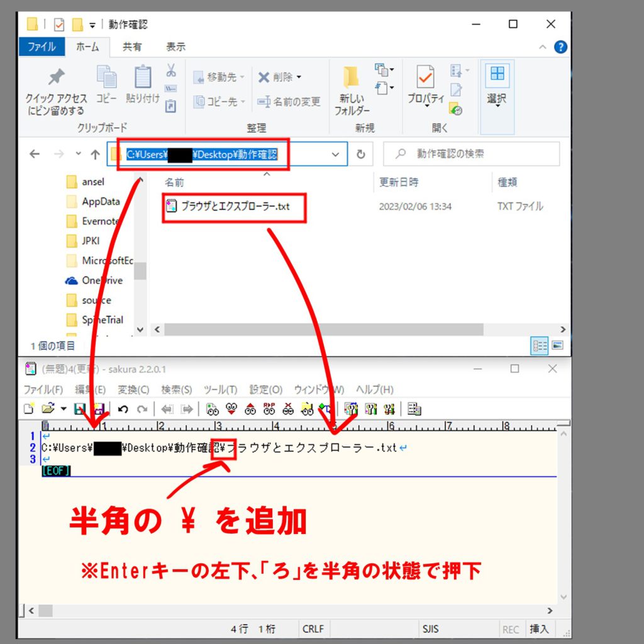644x644 pixels.
Task: Expand the address bar history dropdown
Action: click(335, 155)
